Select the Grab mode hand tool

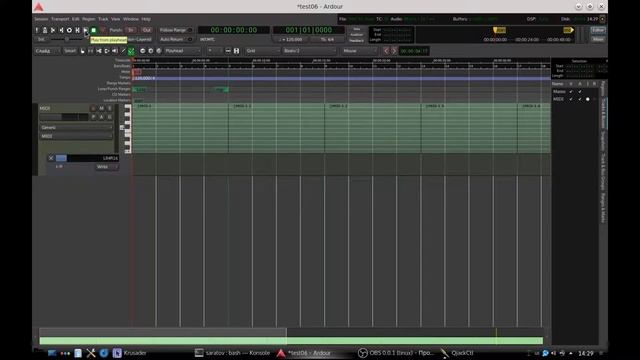pyautogui.click(x=82, y=51)
